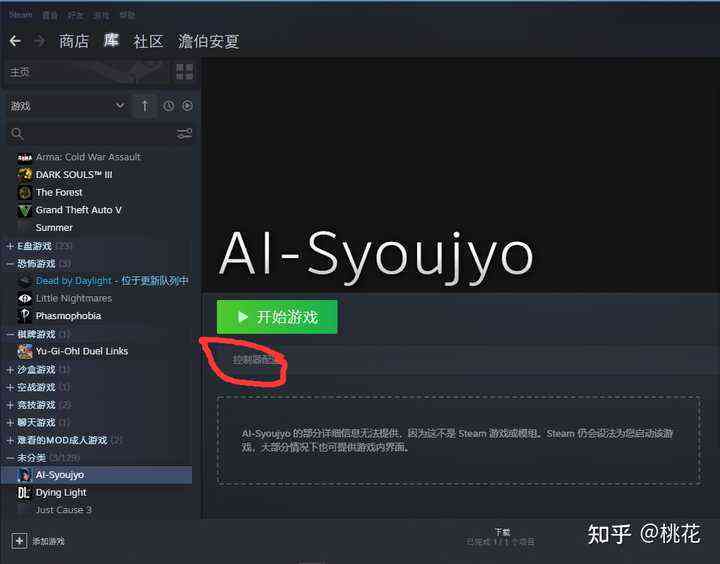Go forward with the right arrow

40,41
